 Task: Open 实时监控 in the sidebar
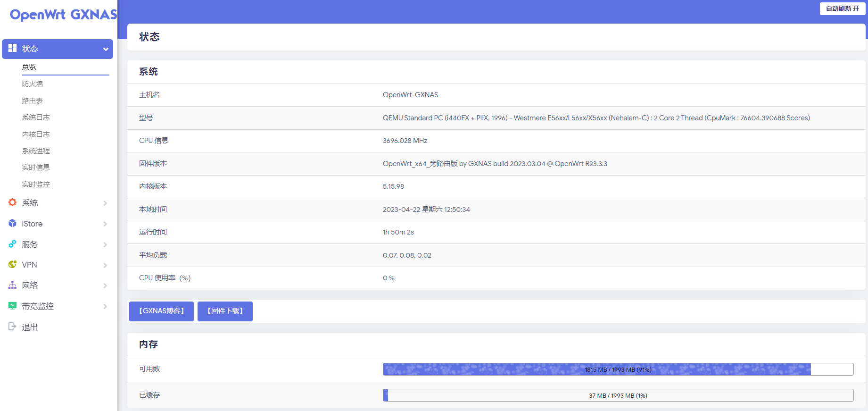(36, 184)
